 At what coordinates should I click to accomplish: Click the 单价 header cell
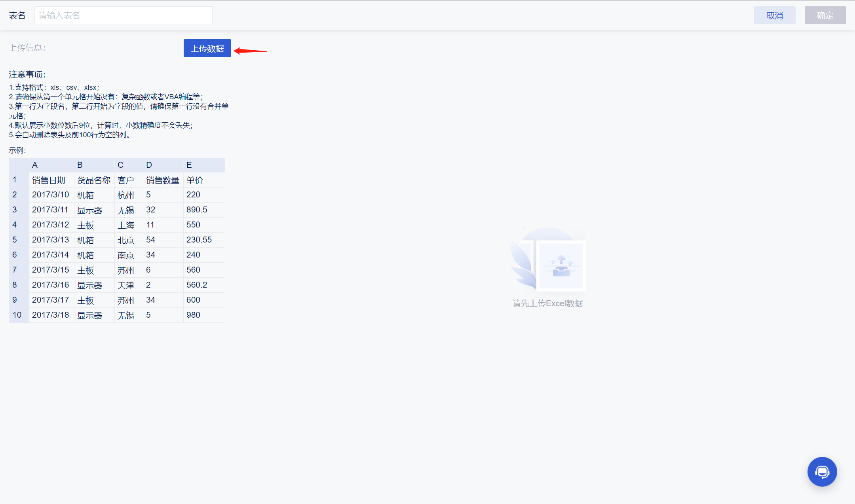[195, 180]
